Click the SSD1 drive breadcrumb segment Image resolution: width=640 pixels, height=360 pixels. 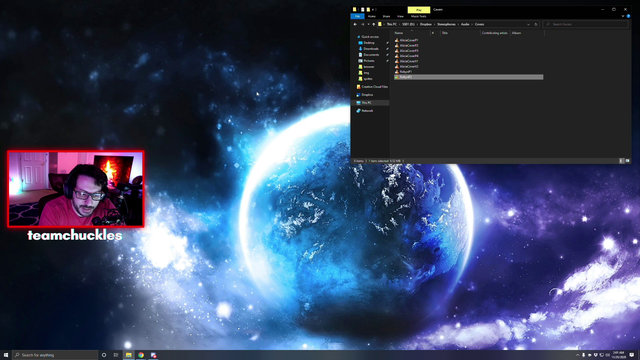pos(408,24)
